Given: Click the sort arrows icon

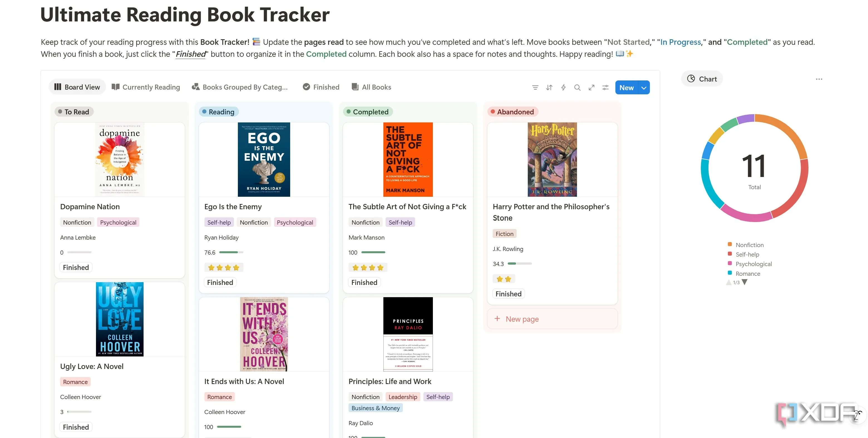Looking at the screenshot, I should (x=549, y=88).
